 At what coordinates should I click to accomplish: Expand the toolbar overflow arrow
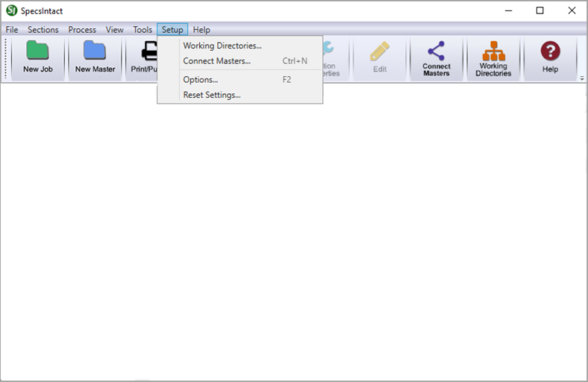(582, 78)
